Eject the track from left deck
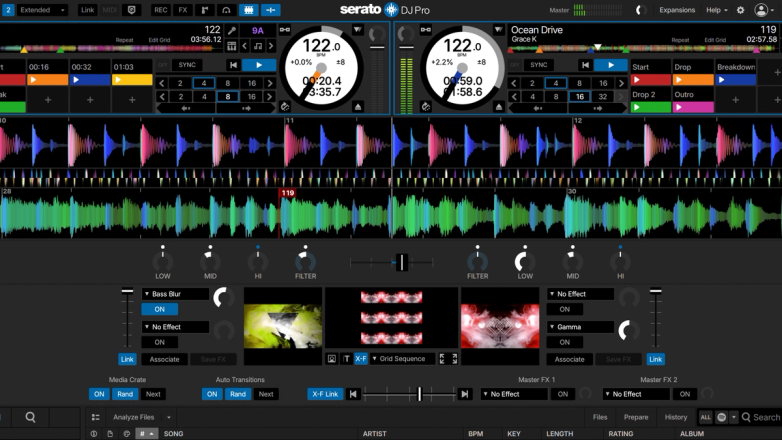This screenshot has width=782, height=440. click(x=358, y=107)
